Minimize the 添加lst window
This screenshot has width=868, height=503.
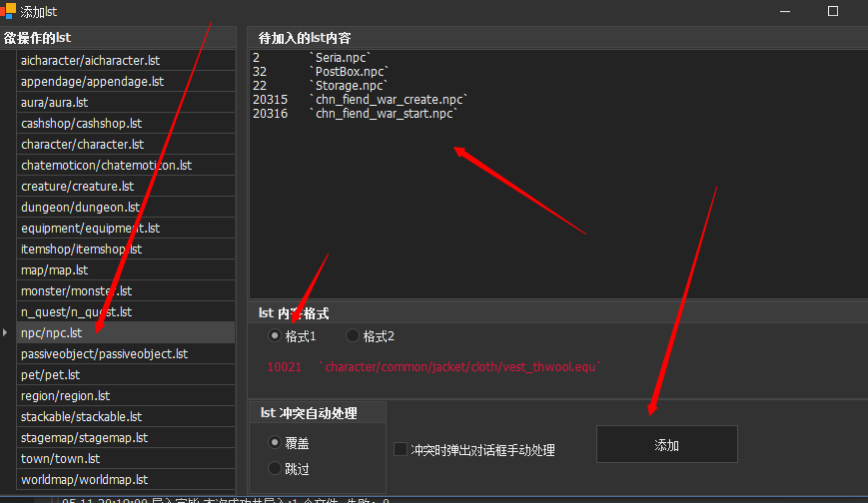tap(787, 11)
